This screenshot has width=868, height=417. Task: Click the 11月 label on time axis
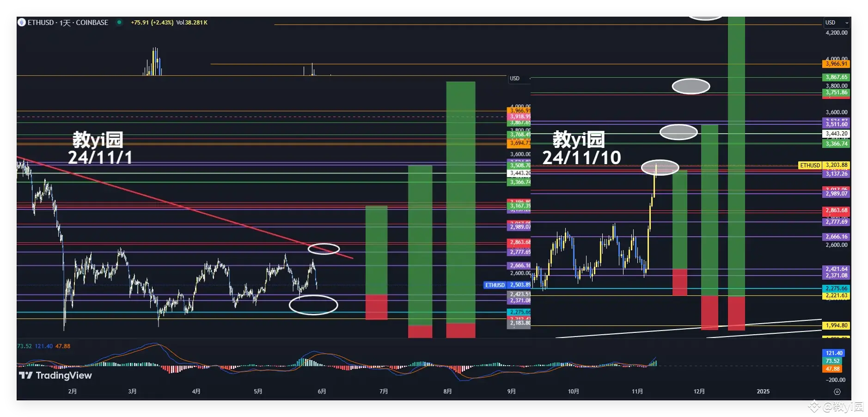(637, 392)
